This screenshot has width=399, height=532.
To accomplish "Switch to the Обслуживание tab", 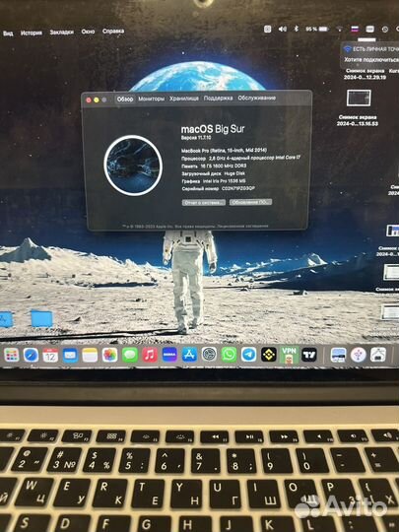I will pyautogui.click(x=257, y=98).
